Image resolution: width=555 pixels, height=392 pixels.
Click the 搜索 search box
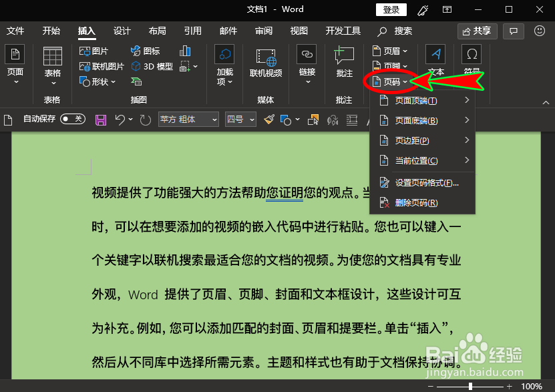[x=395, y=31]
